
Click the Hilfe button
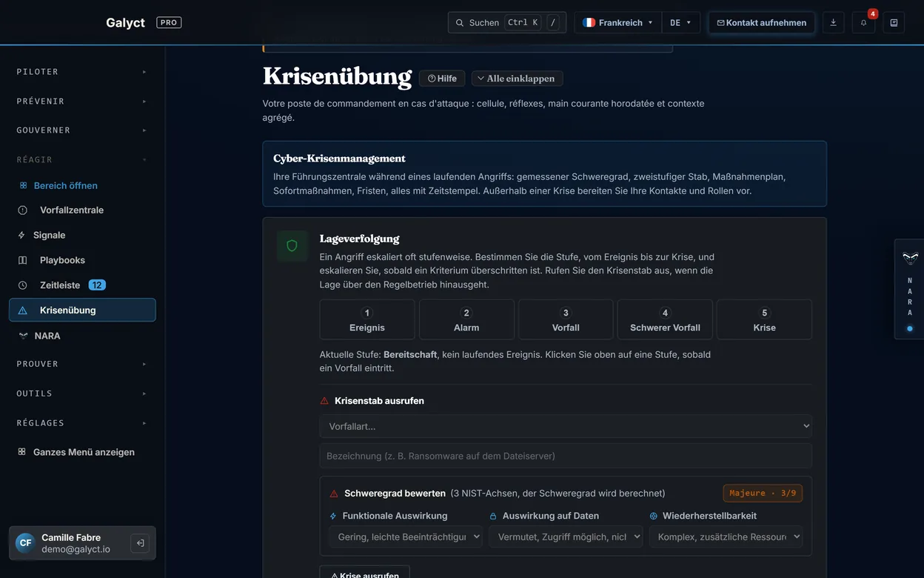coord(442,79)
